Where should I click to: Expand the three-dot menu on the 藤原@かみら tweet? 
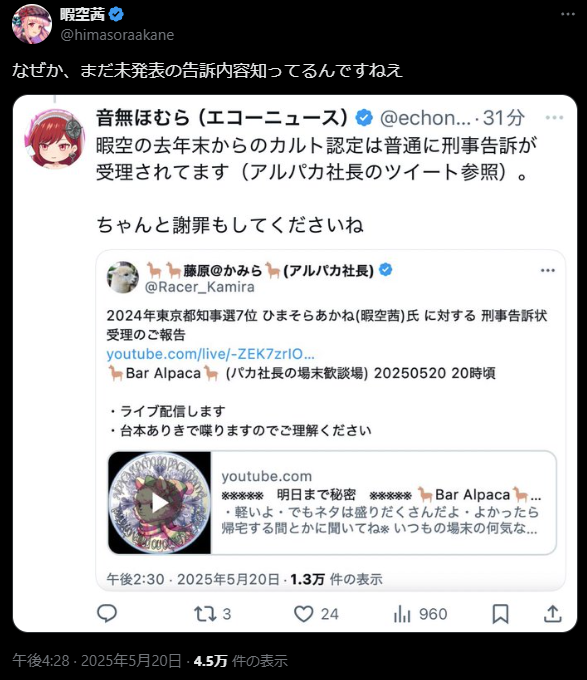tap(548, 271)
